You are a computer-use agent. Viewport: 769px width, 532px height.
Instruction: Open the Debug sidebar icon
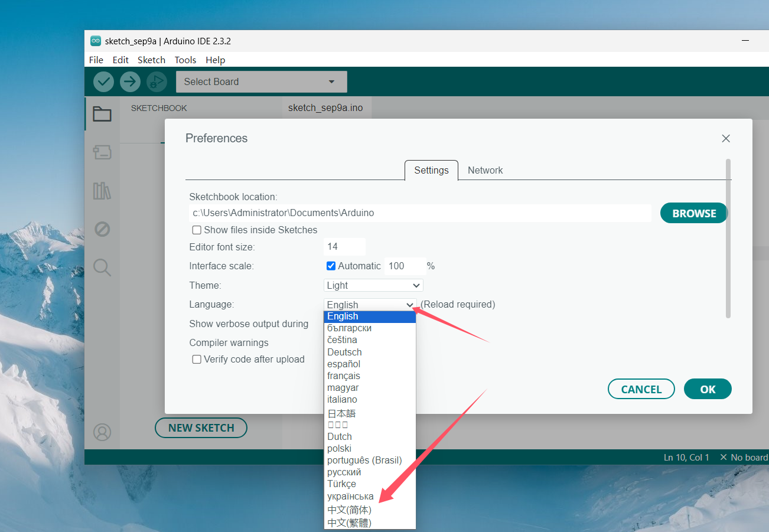click(102, 229)
